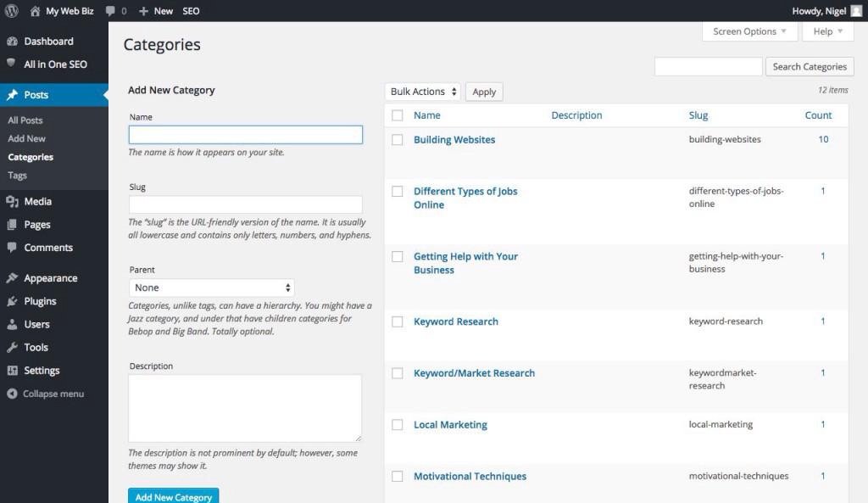Click Howdy, Nigel account menu

(819, 11)
